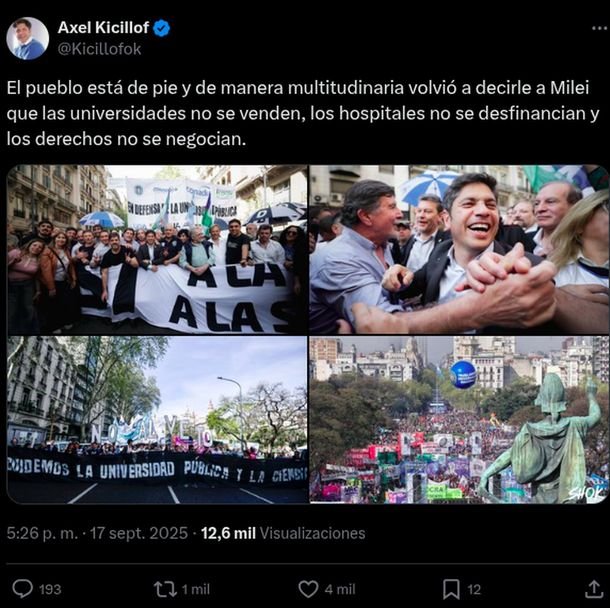Like the post with heart icon

tap(308, 589)
